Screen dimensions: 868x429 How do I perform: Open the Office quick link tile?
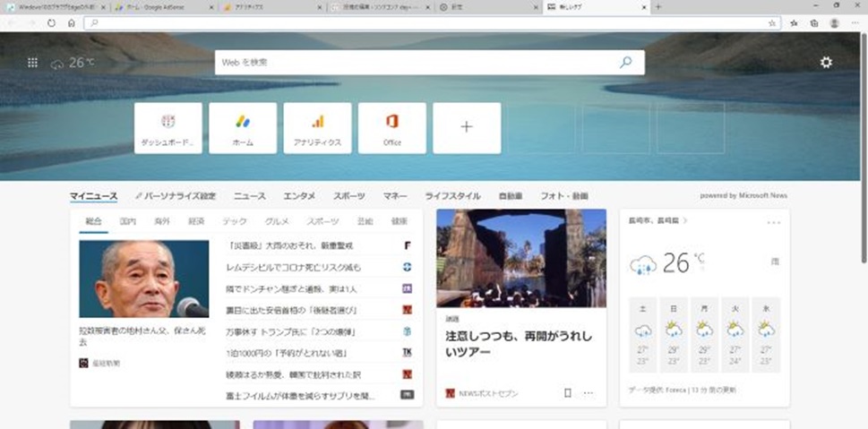(391, 128)
